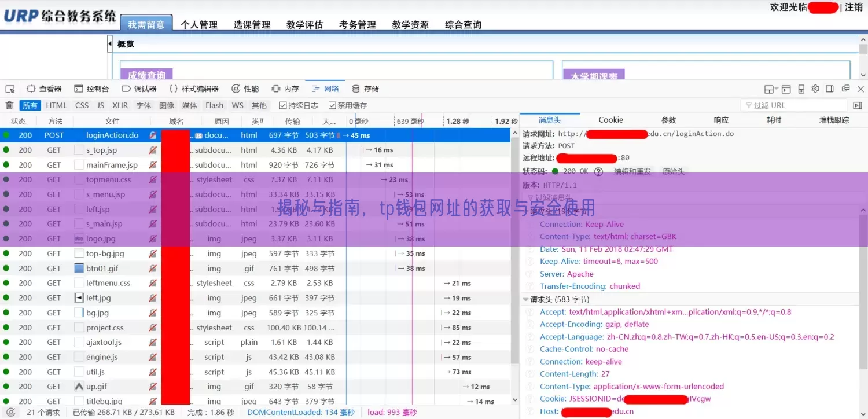Open the 样式编辑器 style editor panel
This screenshot has width=868, height=419.
[x=194, y=89]
